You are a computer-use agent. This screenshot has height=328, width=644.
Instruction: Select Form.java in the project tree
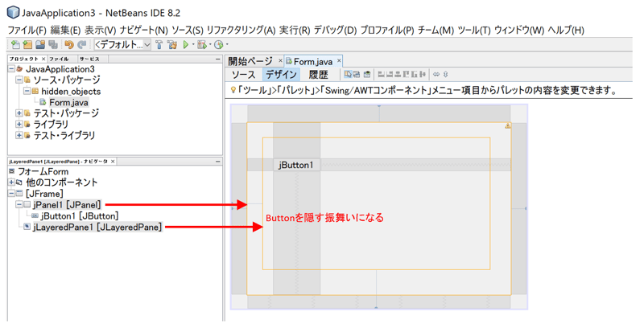68,102
